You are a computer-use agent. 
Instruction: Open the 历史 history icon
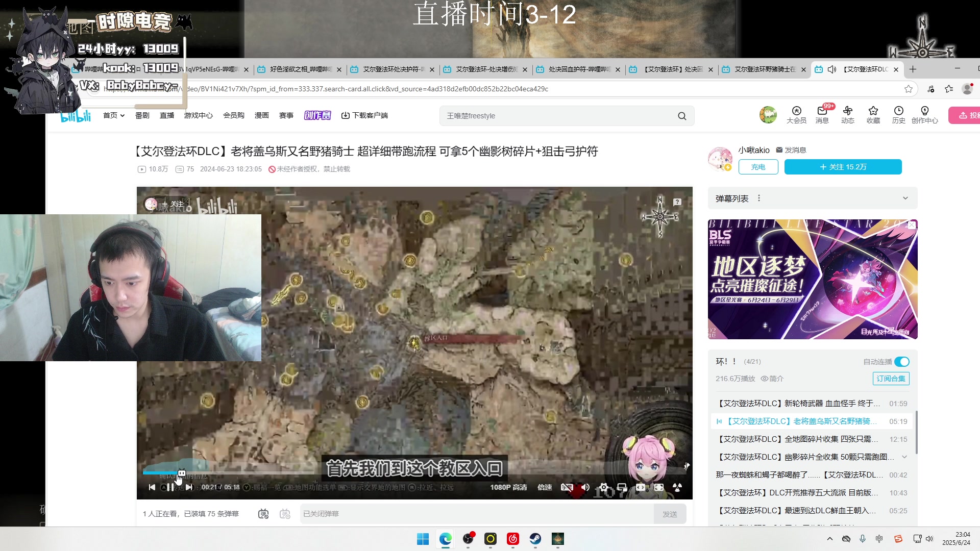click(x=899, y=115)
